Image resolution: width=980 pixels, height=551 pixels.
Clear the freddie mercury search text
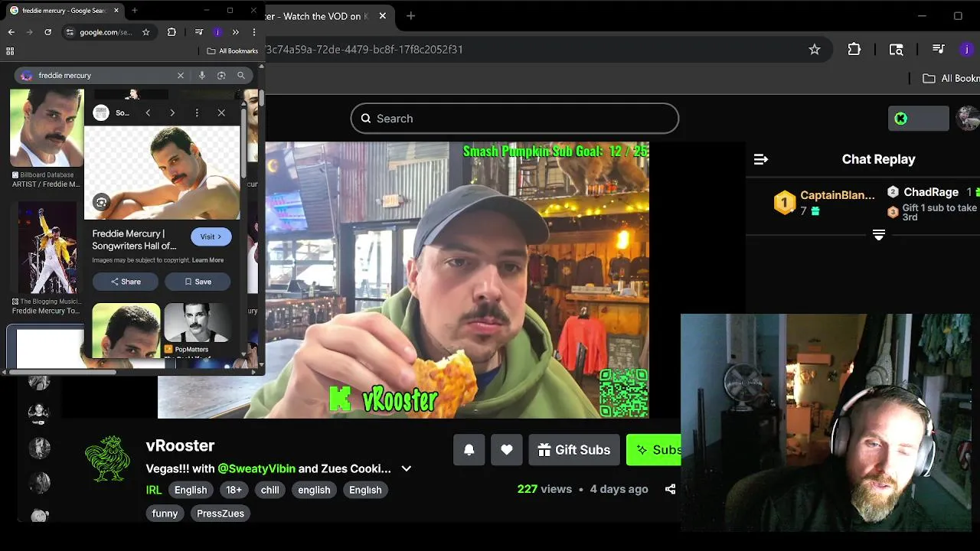pos(181,76)
